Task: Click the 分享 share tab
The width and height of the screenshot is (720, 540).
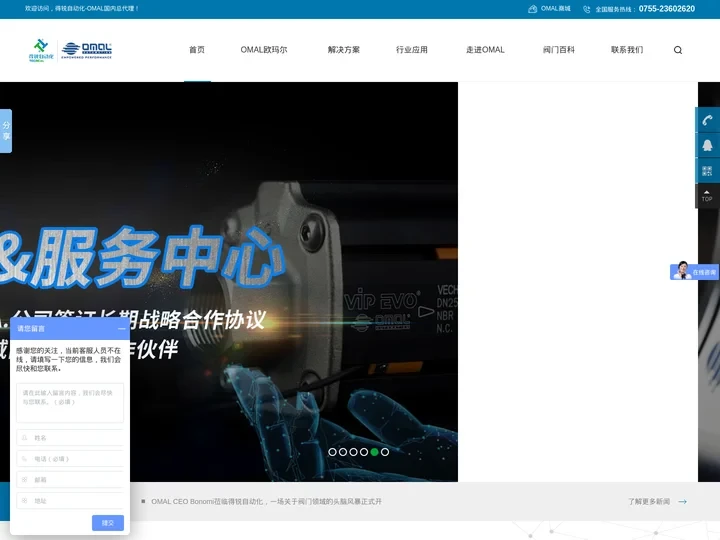Action: point(6,131)
